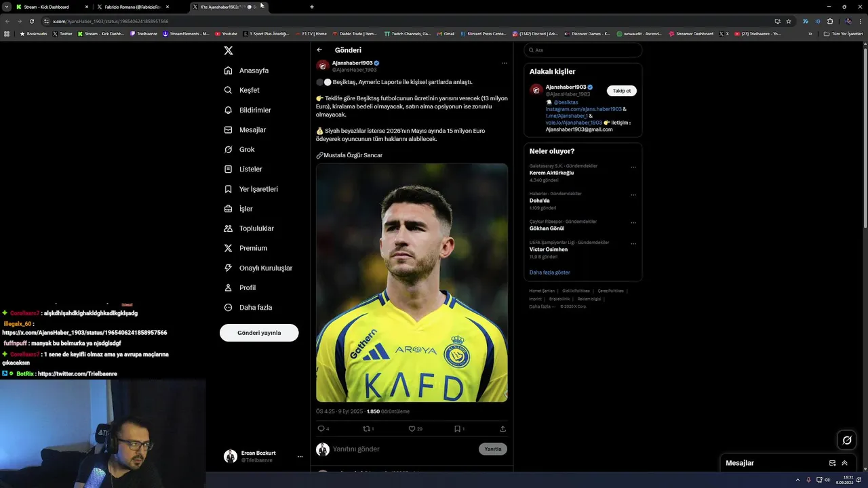Open options for Victor Osimhen trend
Viewport: 868px width, 488px height.
[x=633, y=244]
